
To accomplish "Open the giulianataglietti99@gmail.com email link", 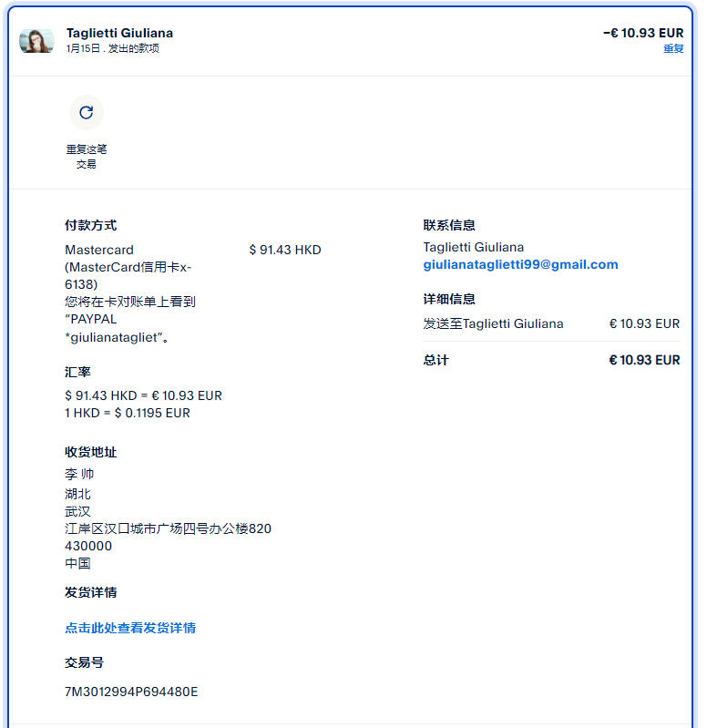I will tap(520, 264).
